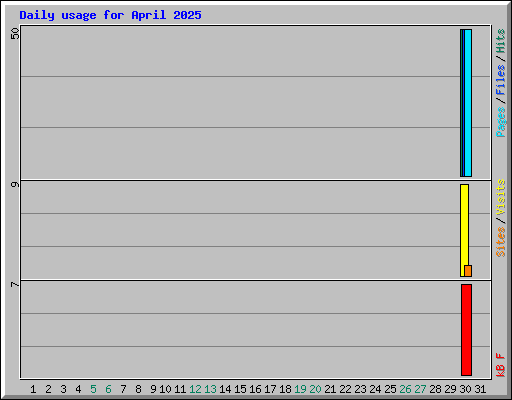512x400 pixels.
Task: Click day 22 on the x-axis
Action: (345, 389)
